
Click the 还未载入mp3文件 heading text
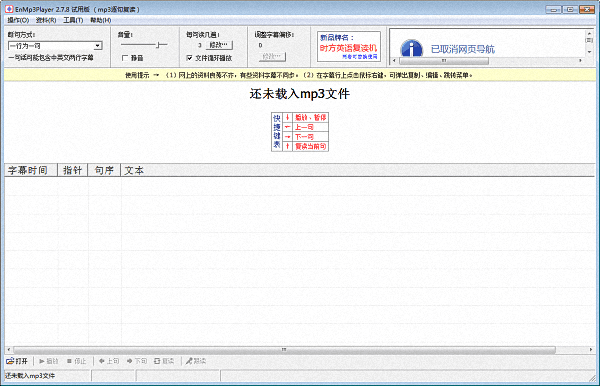(x=300, y=94)
